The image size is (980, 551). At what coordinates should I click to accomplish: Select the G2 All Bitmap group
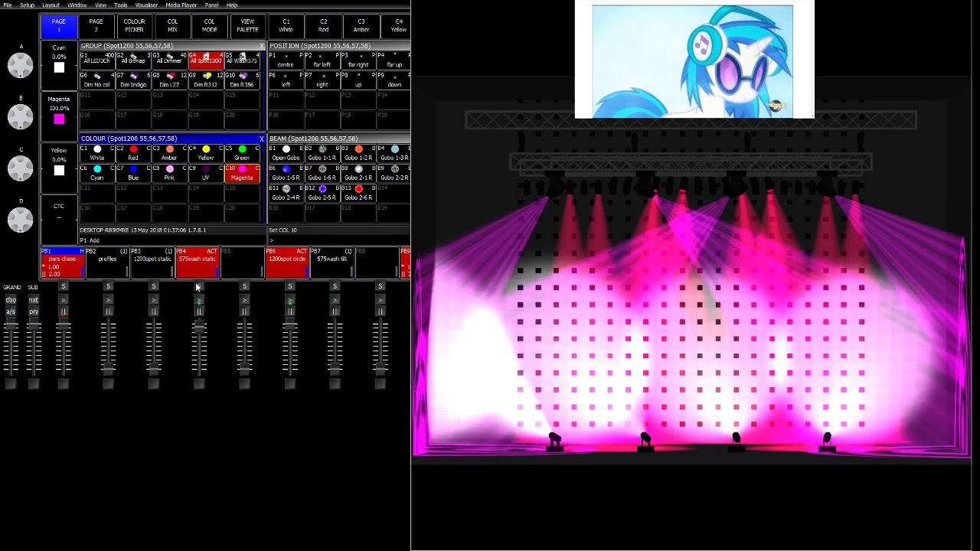click(x=133, y=60)
